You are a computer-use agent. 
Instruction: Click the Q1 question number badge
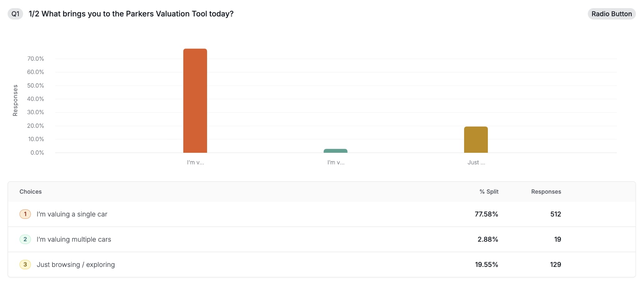point(15,14)
